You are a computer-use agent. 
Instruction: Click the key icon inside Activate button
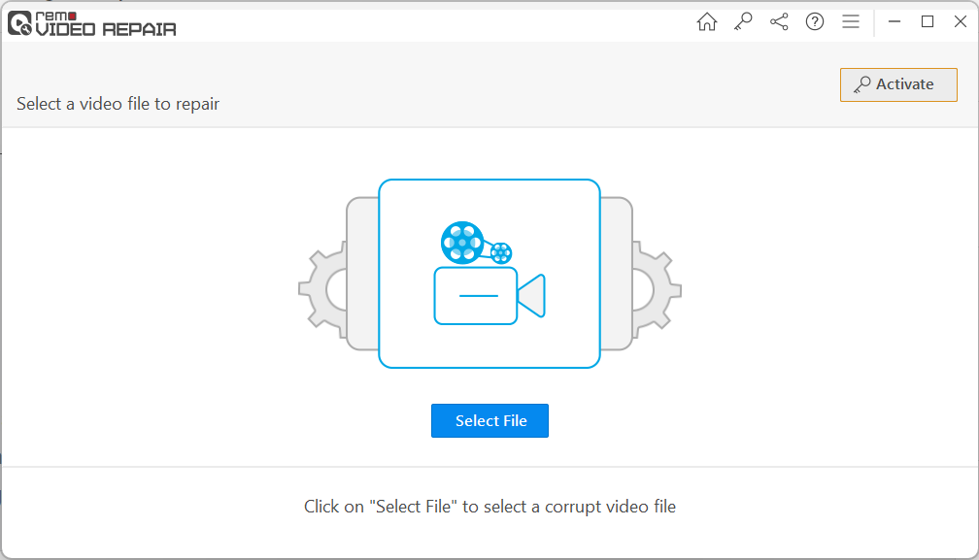tap(862, 84)
